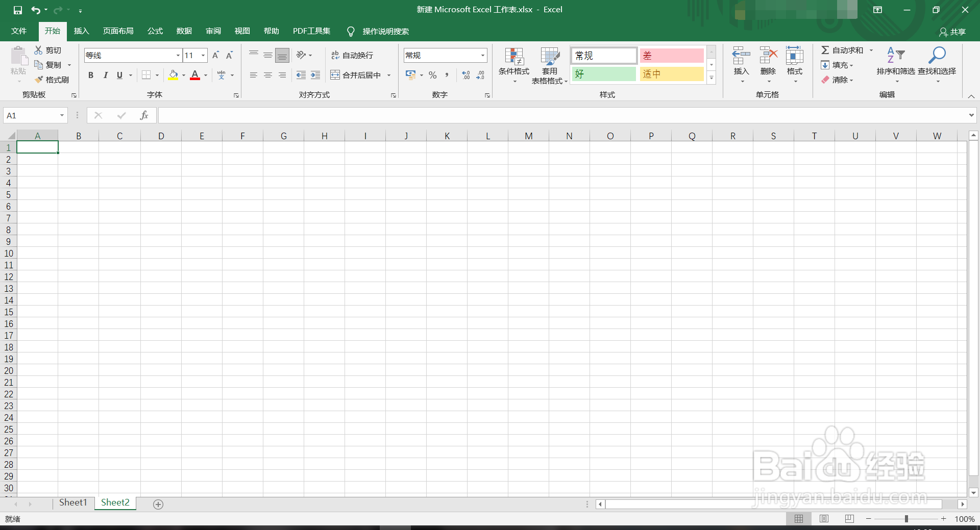Open the Fill (填充) dropdown
Screen dimensions: 980x530
point(837,65)
